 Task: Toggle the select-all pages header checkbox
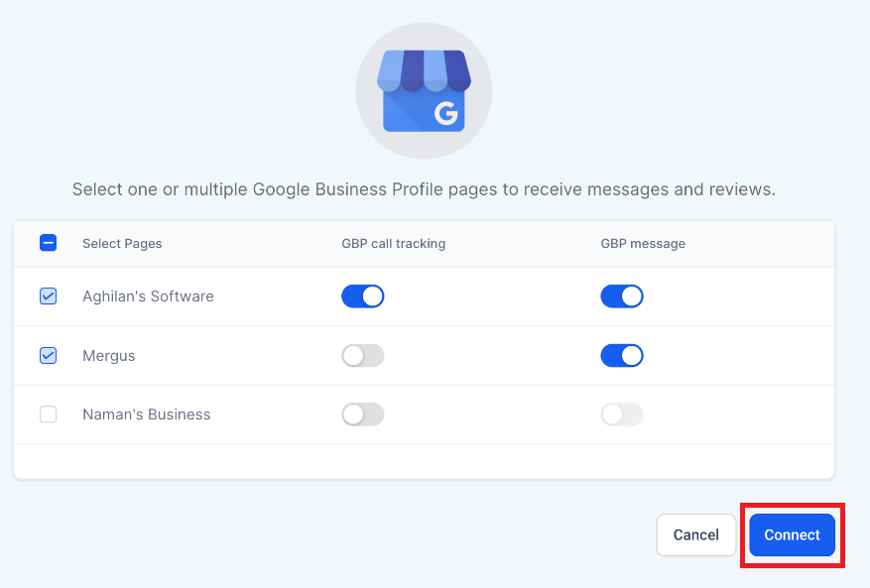click(49, 243)
